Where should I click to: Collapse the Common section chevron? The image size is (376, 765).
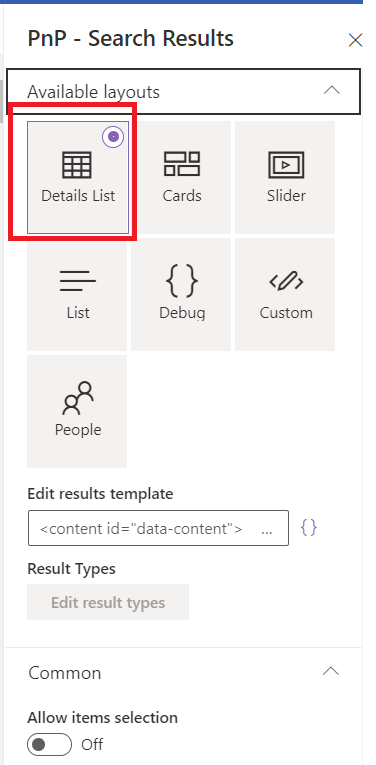click(x=331, y=672)
